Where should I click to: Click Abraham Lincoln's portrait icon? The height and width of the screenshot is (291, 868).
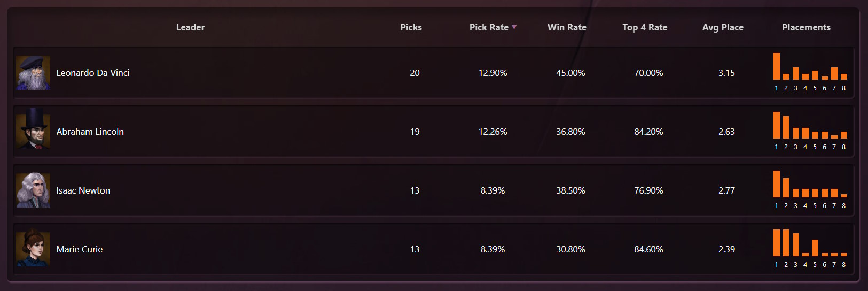click(x=33, y=132)
